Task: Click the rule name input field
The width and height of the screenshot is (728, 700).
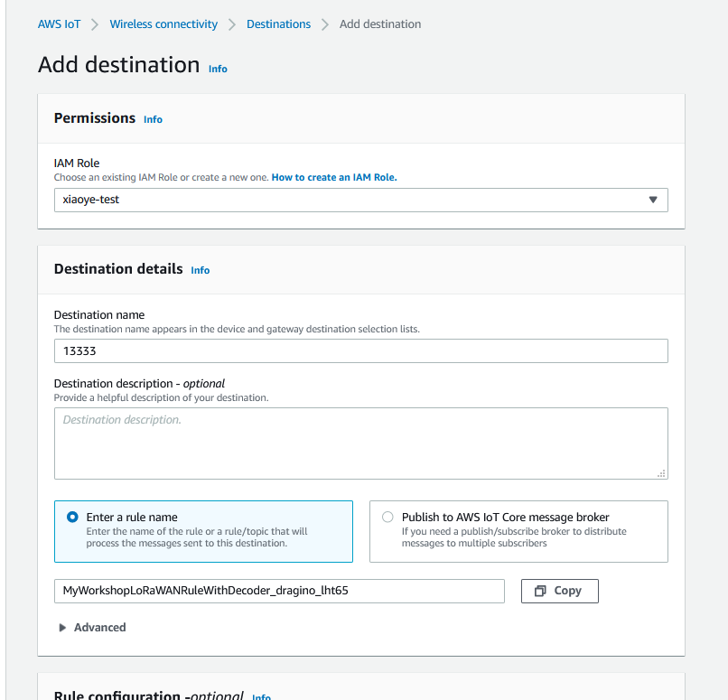Action: [x=279, y=591]
